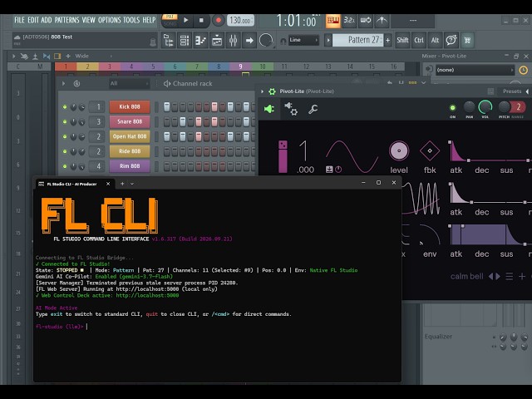Open Pivot-Lite channel settings speaker-gear icon
This screenshot has width=532, height=399.
point(291,109)
